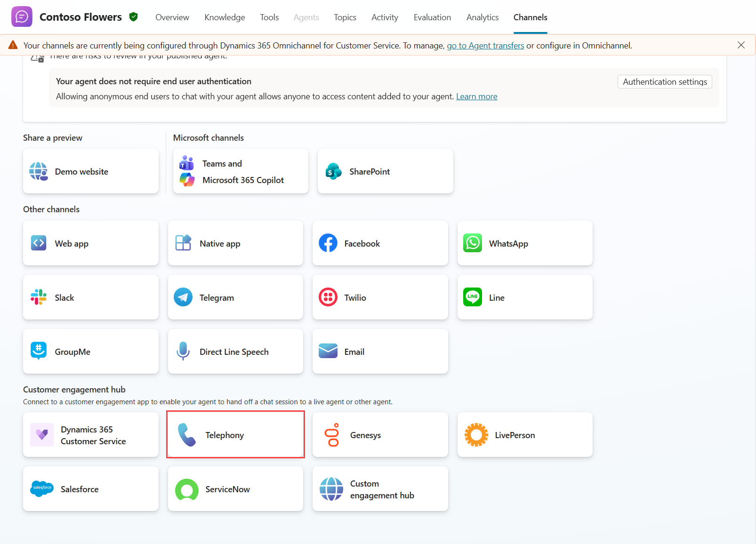Click the Contoso Flowers agent title
Viewport: 756px width, 544px height.
(x=80, y=17)
